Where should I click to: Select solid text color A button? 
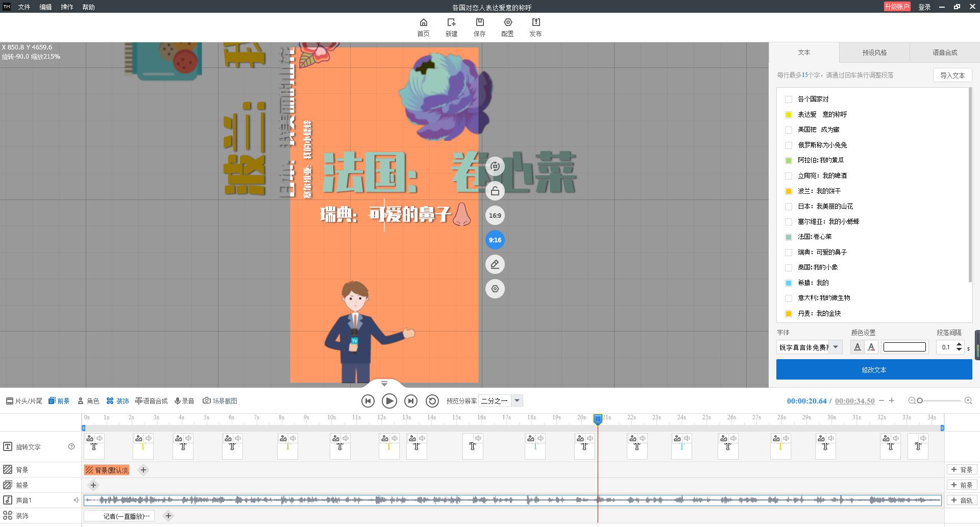tap(857, 347)
